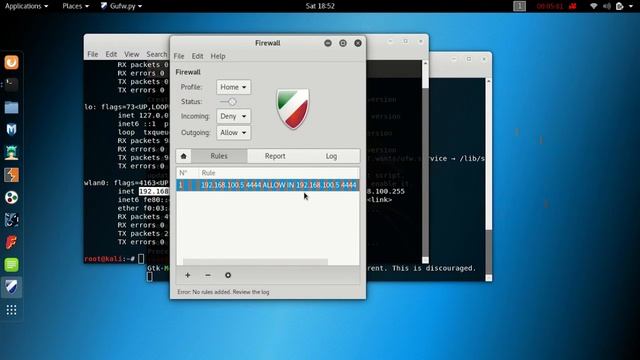Open the Firewall window File menu
The width and height of the screenshot is (640, 360).
coord(179,56)
